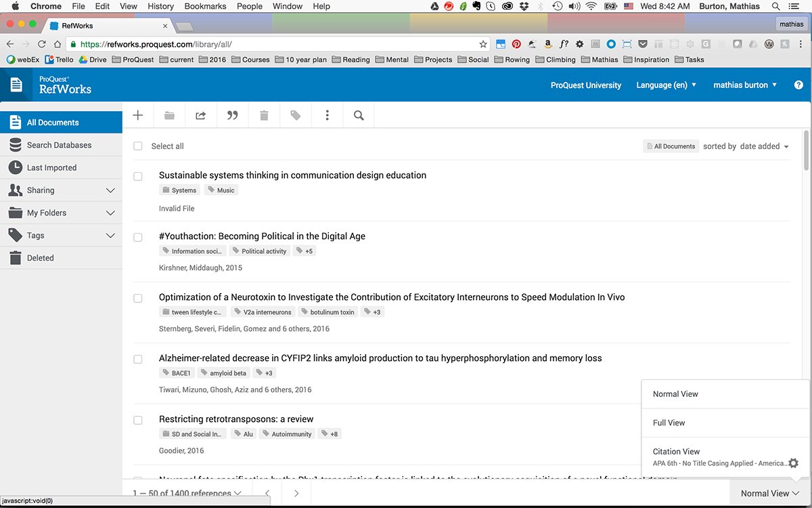Screen dimensions: 812x508
Task: Open the citation view settings gear
Action: click(794, 463)
